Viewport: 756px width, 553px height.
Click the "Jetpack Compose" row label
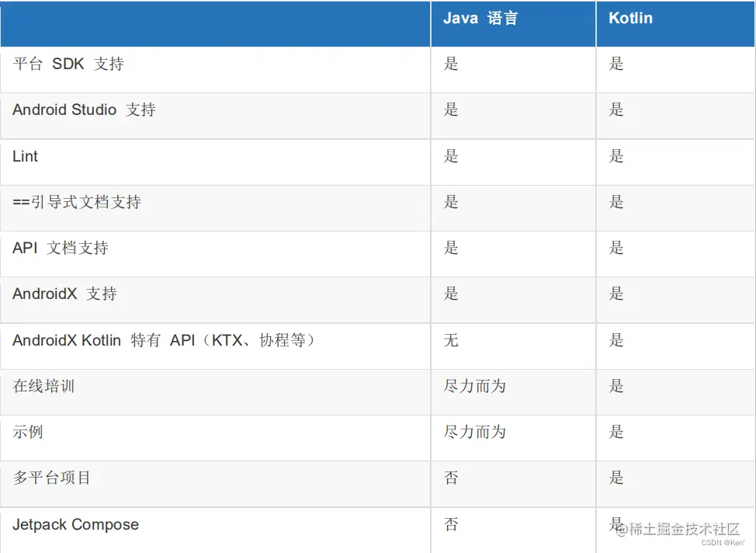[76, 524]
